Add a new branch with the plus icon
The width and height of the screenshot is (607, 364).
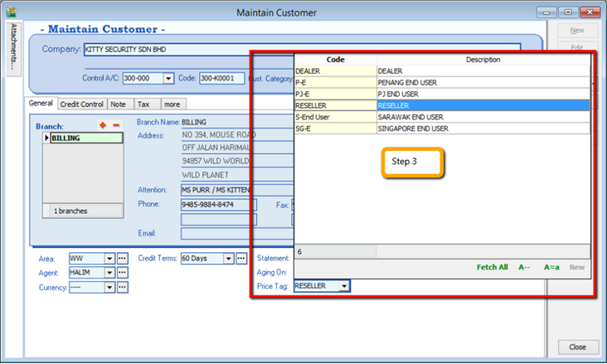(103, 125)
